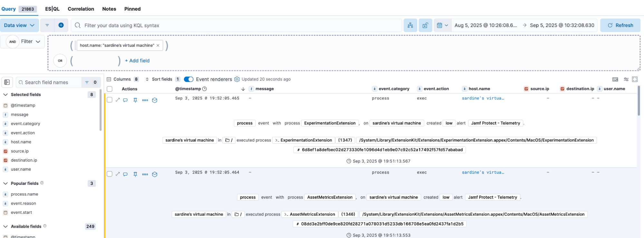Add note to AssetMetricsExtension event row
The height and width of the screenshot is (238, 644).
coord(125,174)
